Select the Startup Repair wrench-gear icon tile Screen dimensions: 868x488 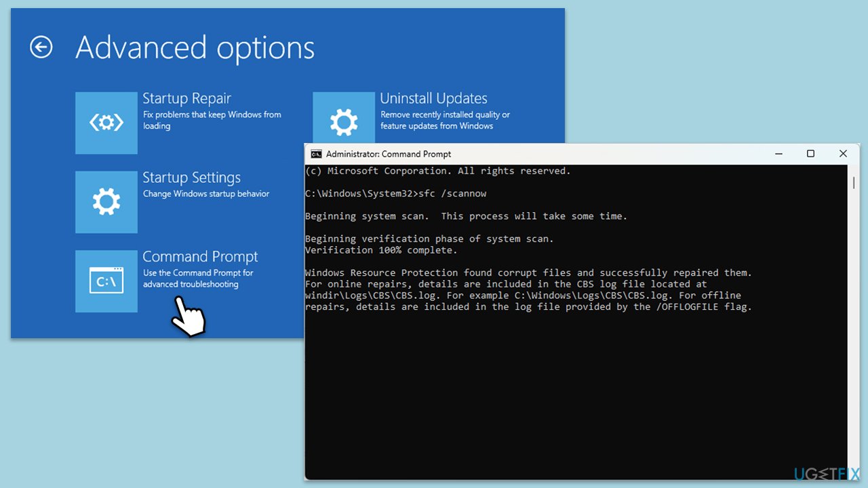(x=106, y=123)
